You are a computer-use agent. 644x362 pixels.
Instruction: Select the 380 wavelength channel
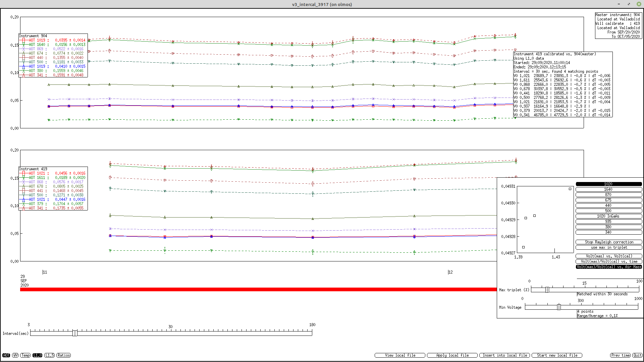tap(608, 227)
